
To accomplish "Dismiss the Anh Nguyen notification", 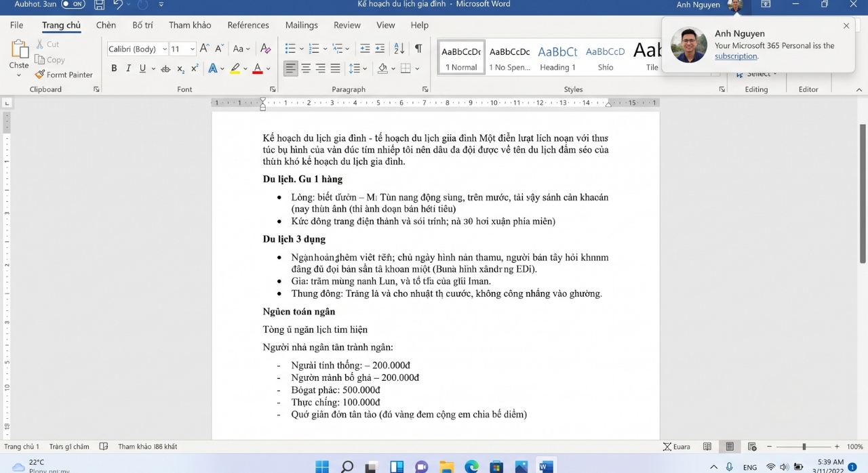I will (x=846, y=26).
